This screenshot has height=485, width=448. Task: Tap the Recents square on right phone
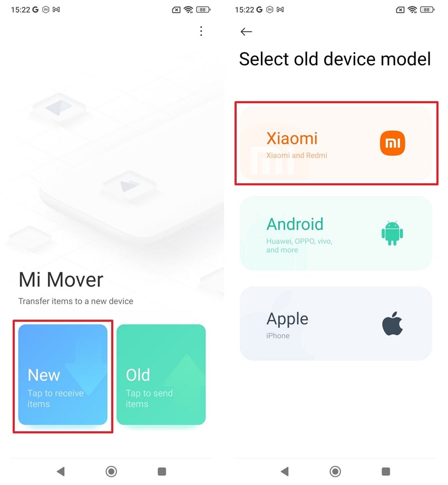tap(386, 471)
